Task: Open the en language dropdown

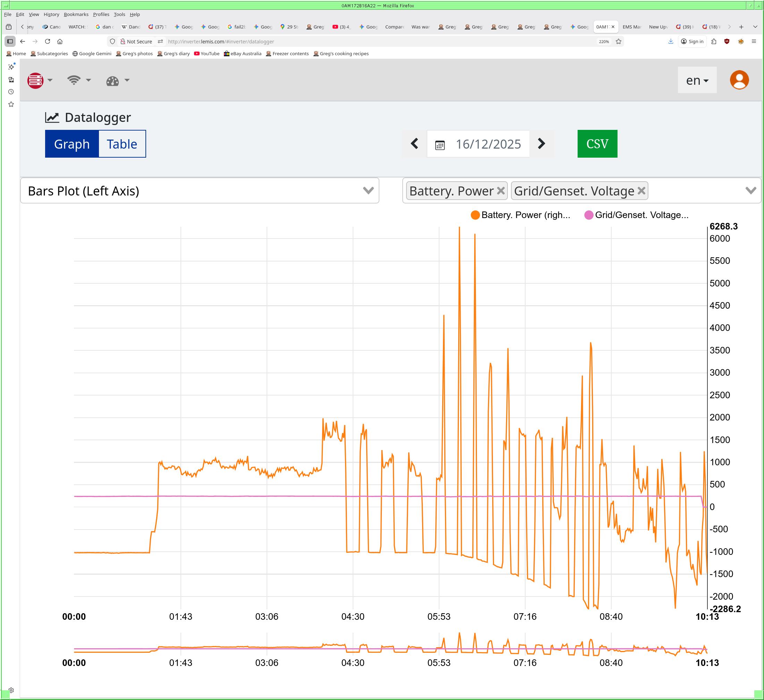Action: (x=697, y=80)
